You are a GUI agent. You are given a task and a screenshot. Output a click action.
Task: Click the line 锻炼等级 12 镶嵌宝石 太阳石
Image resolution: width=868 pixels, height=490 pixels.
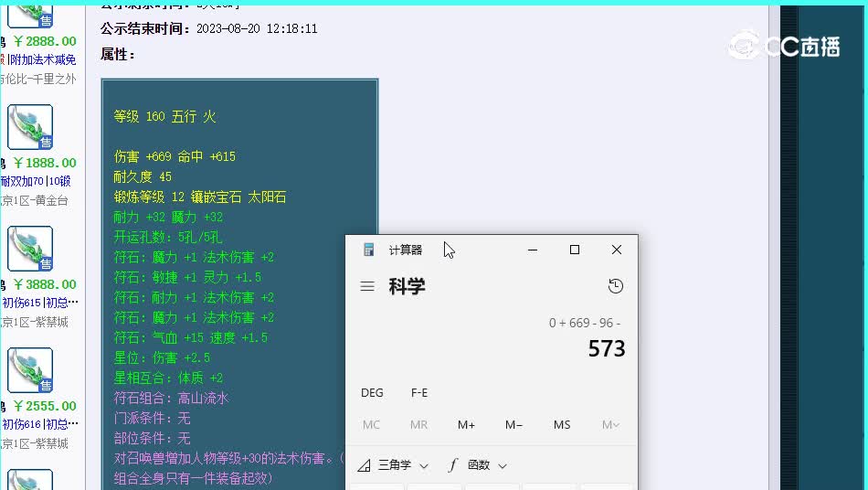coord(200,197)
